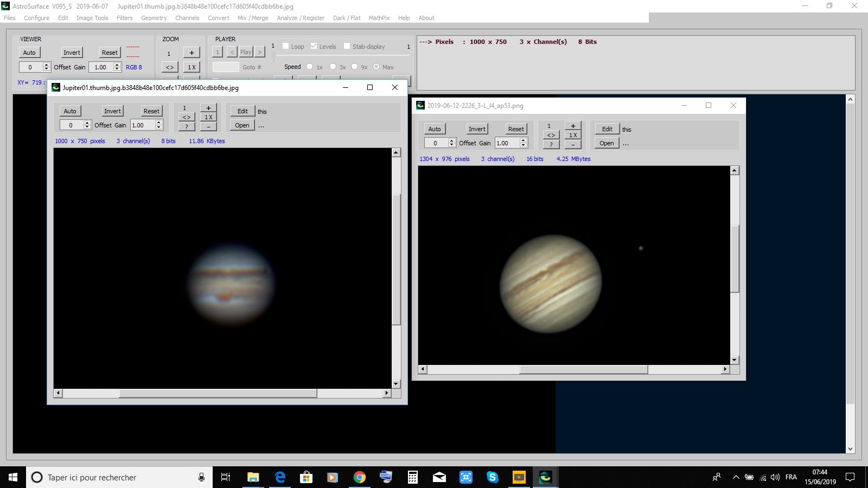The width and height of the screenshot is (868, 488).
Task: Zoom out with minus button in ap53.png window
Action: pyautogui.click(x=573, y=144)
